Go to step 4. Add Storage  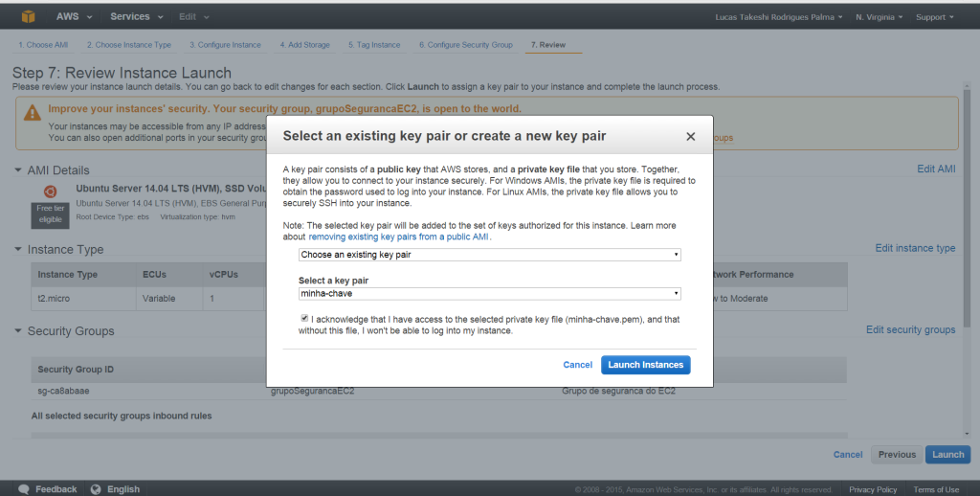click(x=304, y=45)
